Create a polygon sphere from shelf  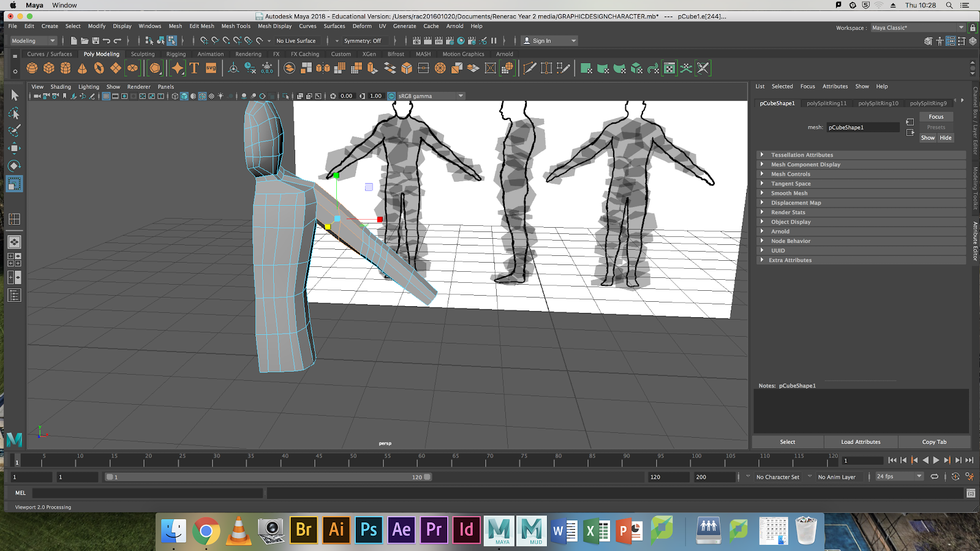tap(32, 69)
